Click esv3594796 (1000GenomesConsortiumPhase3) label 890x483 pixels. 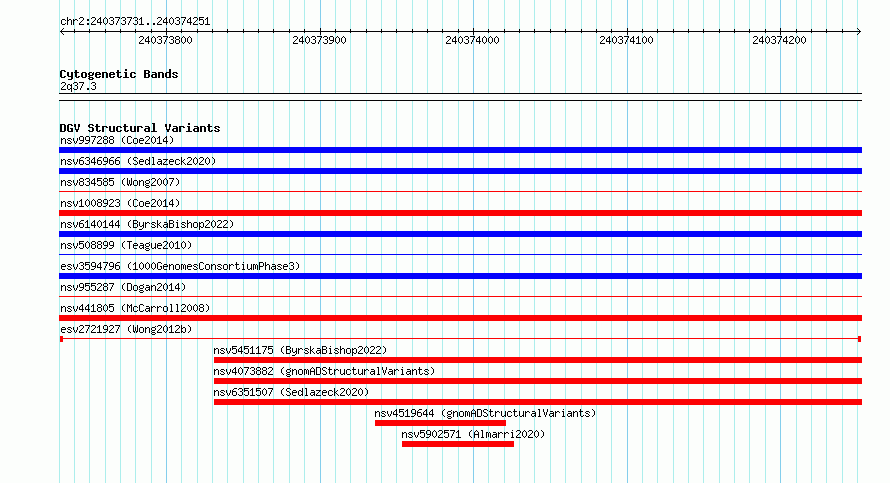[180, 266]
